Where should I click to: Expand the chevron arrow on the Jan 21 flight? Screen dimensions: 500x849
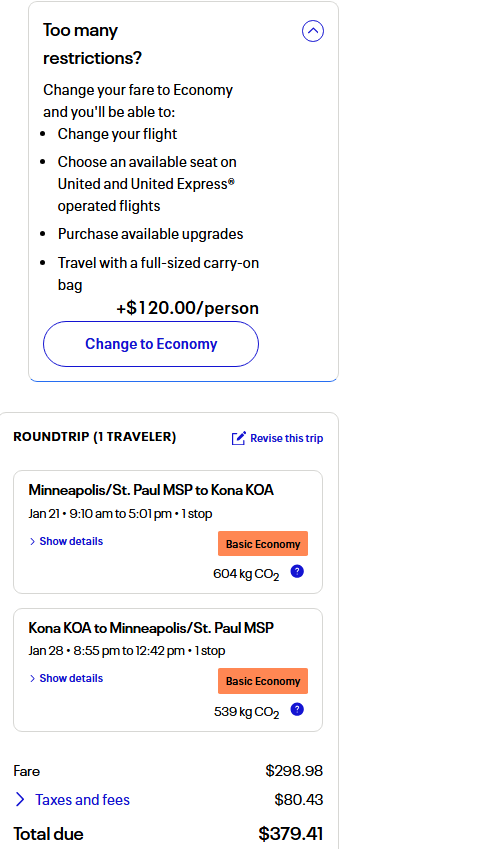tap(33, 541)
